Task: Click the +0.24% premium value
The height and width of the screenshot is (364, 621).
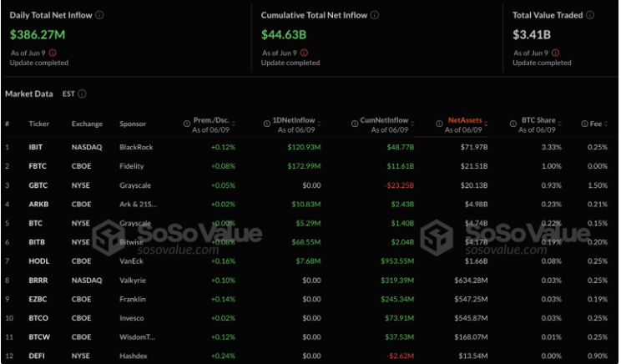Action: click(x=223, y=356)
